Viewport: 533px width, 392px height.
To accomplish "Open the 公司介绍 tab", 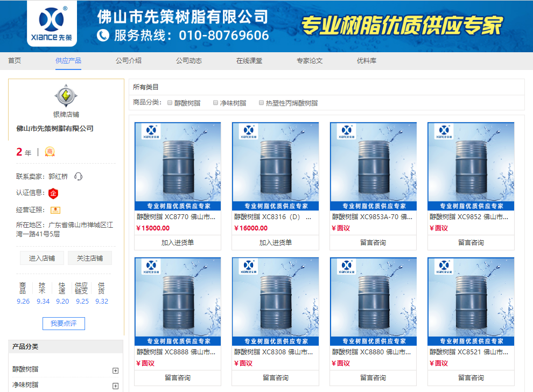I will click(129, 60).
